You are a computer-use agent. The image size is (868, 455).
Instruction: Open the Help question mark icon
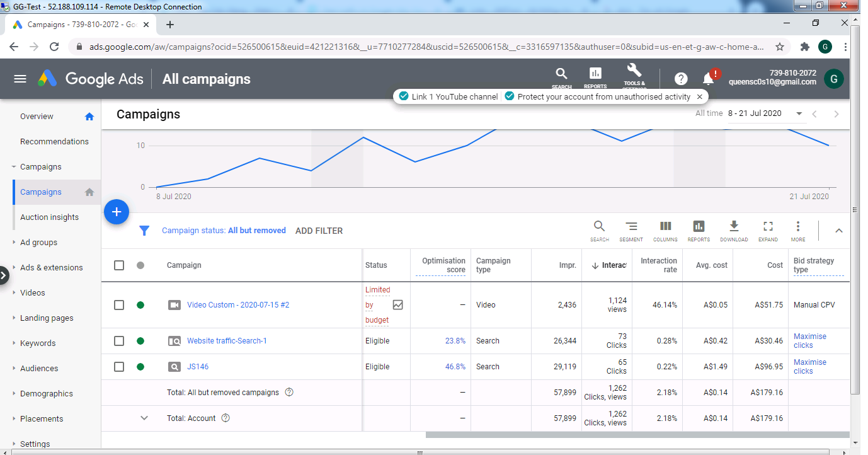[681, 79]
